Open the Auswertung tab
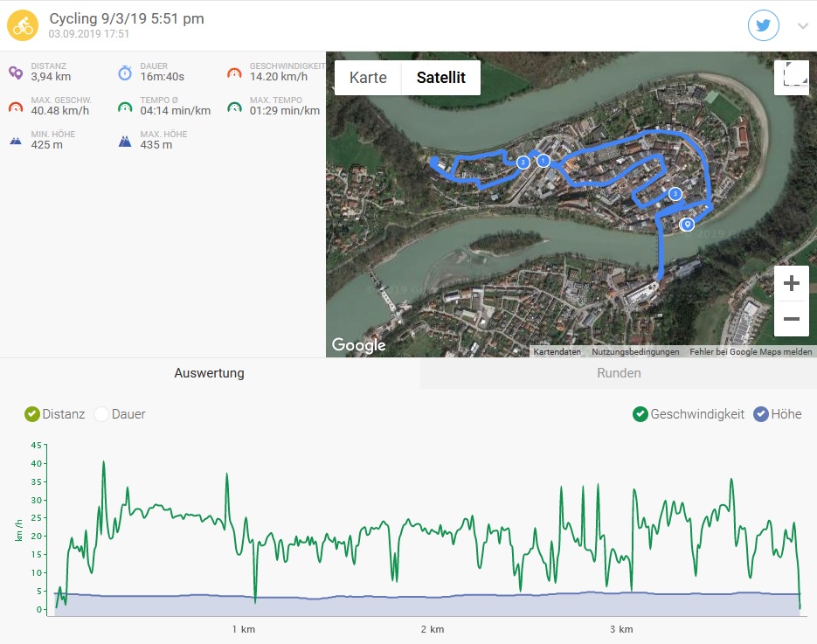The image size is (817, 644). tap(210, 373)
